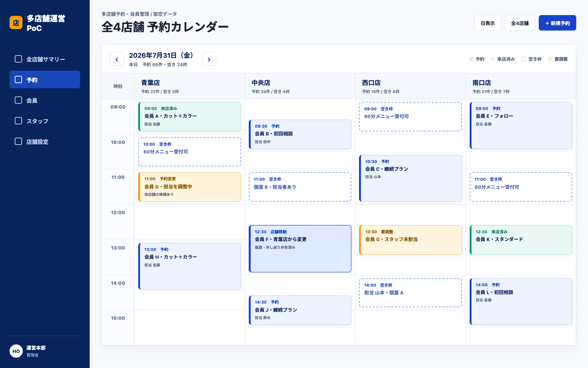Go to next day with right chevron

[209, 59]
